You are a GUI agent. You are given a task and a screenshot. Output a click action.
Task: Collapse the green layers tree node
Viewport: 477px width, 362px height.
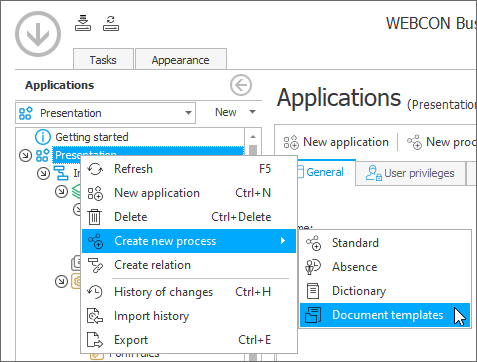click(x=61, y=191)
